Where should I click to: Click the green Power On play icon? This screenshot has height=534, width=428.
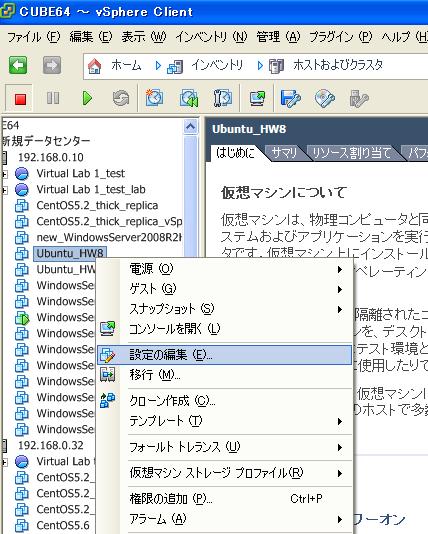[87, 98]
